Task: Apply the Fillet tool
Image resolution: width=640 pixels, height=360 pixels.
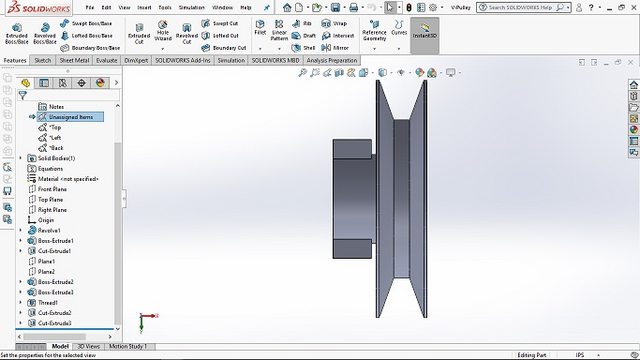Action: pos(260,28)
